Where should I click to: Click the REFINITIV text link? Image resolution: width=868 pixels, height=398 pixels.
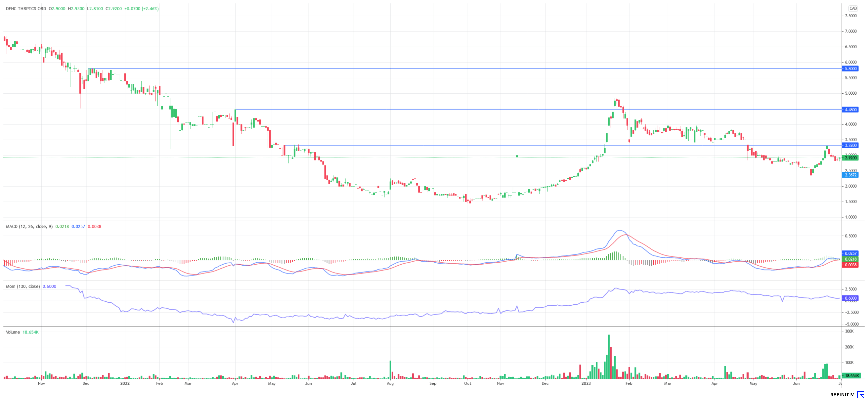[x=842, y=394]
